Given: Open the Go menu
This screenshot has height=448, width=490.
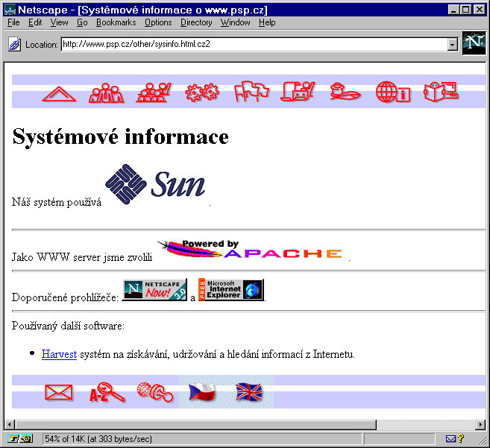Looking at the screenshot, I should point(82,22).
